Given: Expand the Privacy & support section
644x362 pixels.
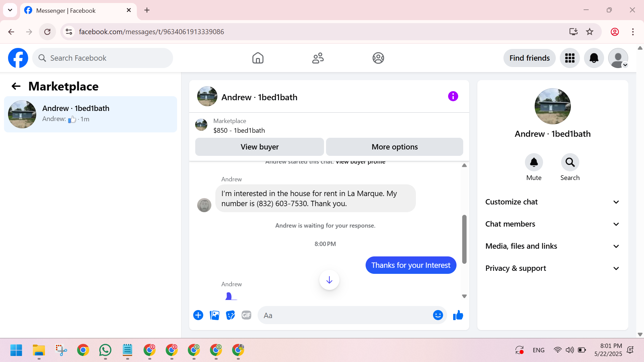Looking at the screenshot, I should click(x=552, y=268).
